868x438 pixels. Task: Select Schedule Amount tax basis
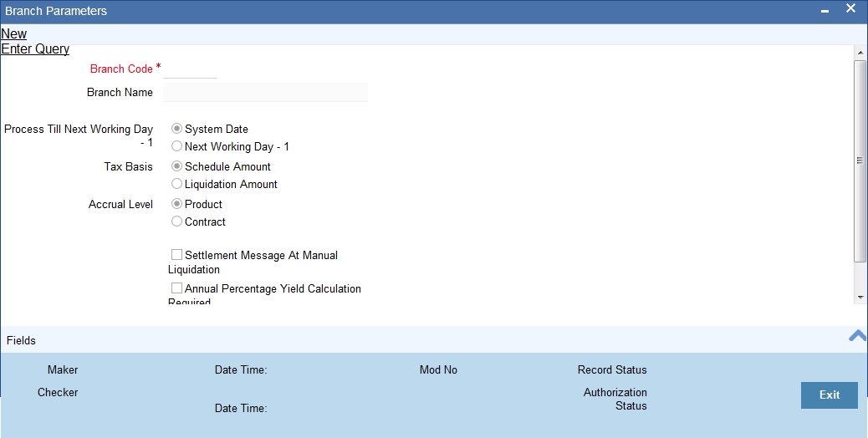(x=176, y=166)
